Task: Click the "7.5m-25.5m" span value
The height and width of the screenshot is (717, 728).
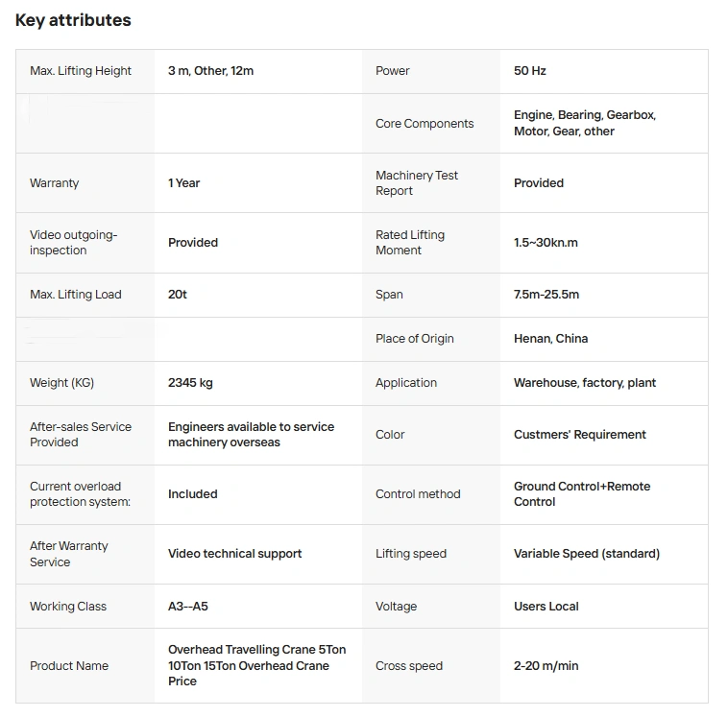Action: click(x=546, y=295)
